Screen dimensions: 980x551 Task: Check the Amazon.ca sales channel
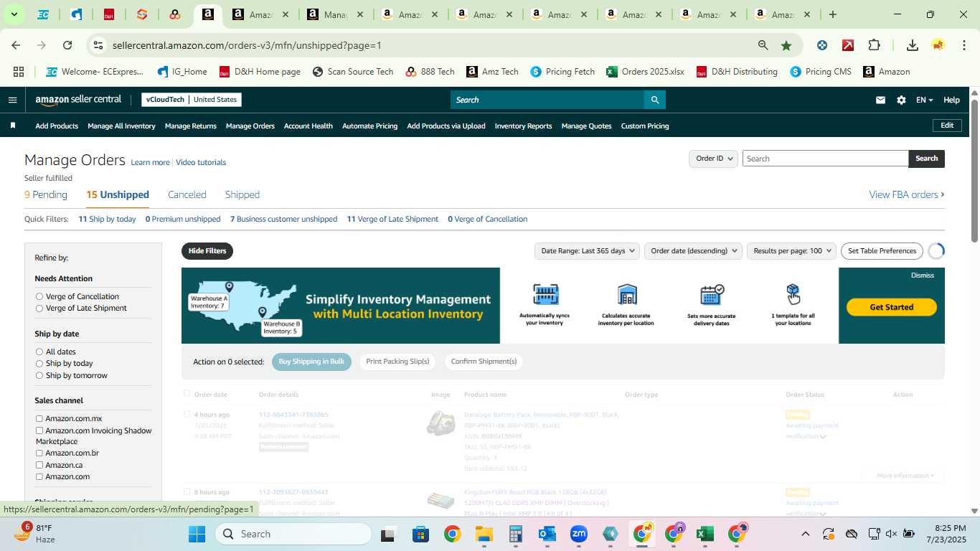tap(39, 465)
